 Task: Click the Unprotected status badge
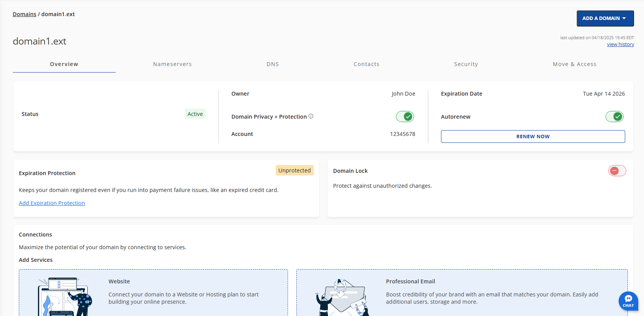295,170
